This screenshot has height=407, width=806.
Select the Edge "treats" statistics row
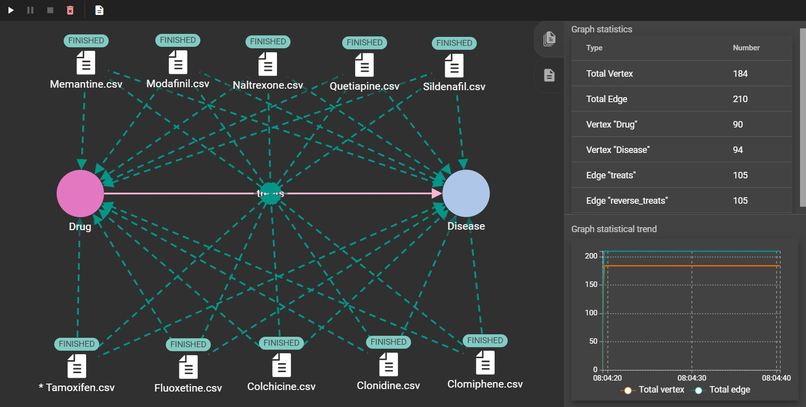pos(682,175)
